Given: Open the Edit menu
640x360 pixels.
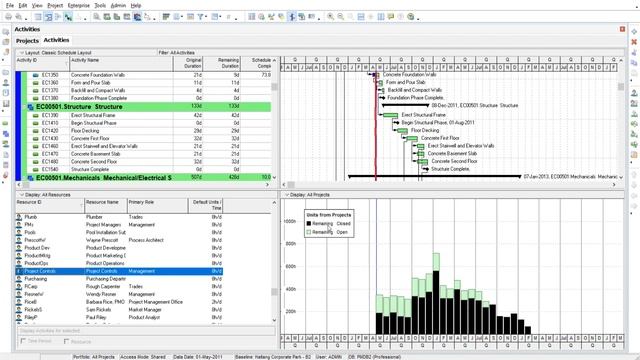Looking at the screenshot, I should click(x=23, y=5).
